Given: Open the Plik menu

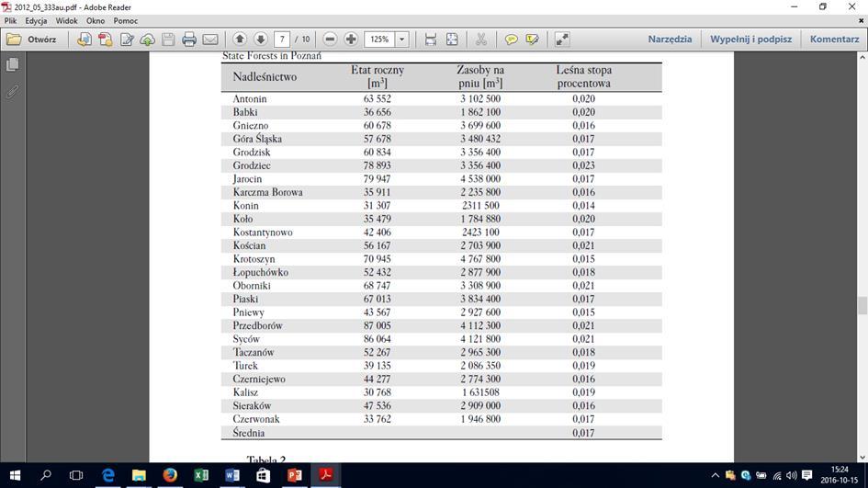Looking at the screenshot, I should [10, 20].
